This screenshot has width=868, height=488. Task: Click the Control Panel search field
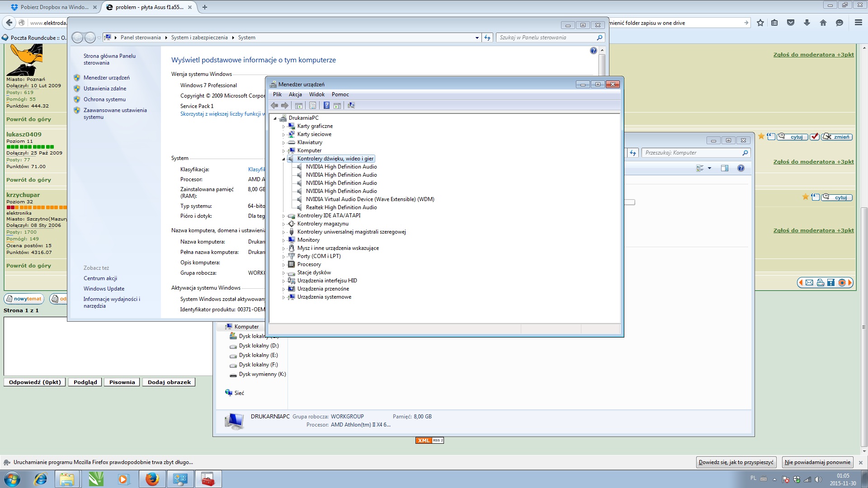[550, 38]
